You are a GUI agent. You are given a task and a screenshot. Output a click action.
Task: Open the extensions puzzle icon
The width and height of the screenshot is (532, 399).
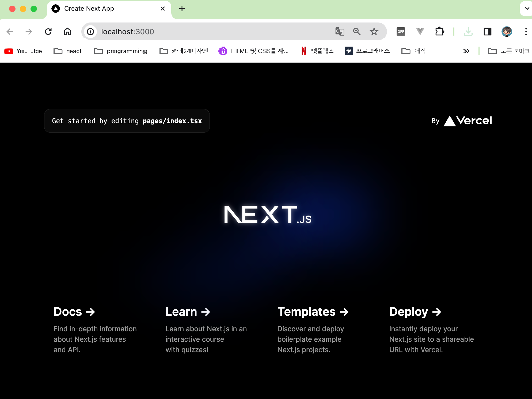[x=439, y=32]
